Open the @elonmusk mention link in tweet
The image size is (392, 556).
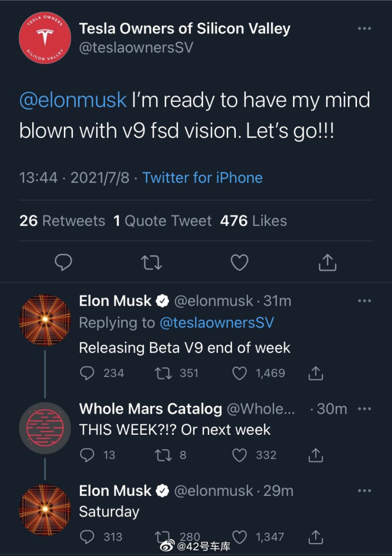(x=73, y=101)
